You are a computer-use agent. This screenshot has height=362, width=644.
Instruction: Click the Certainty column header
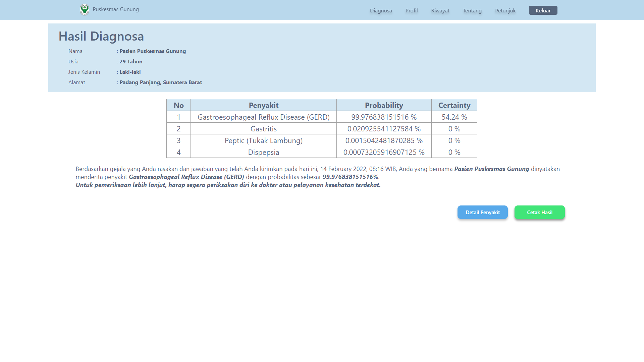[x=454, y=105]
